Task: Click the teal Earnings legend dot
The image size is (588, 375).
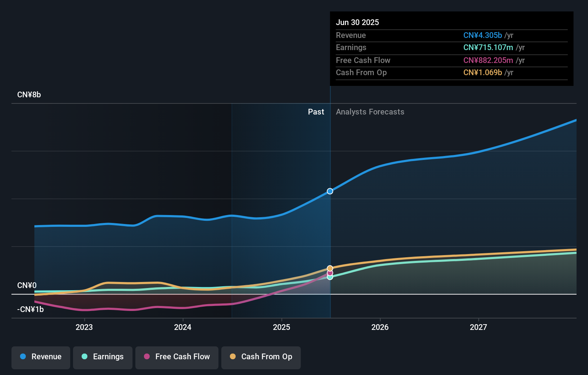Action: [85, 357]
